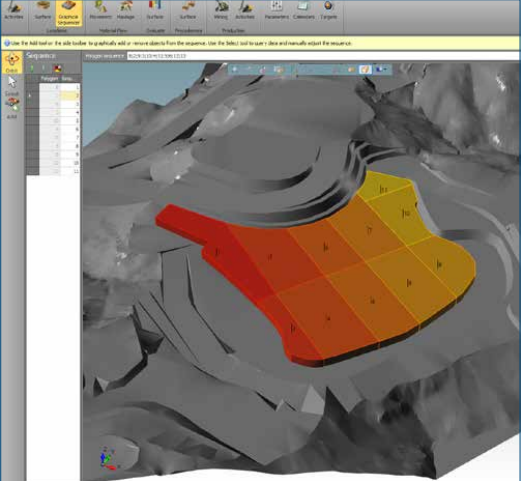Choose the Select arrow tool

tap(12, 86)
